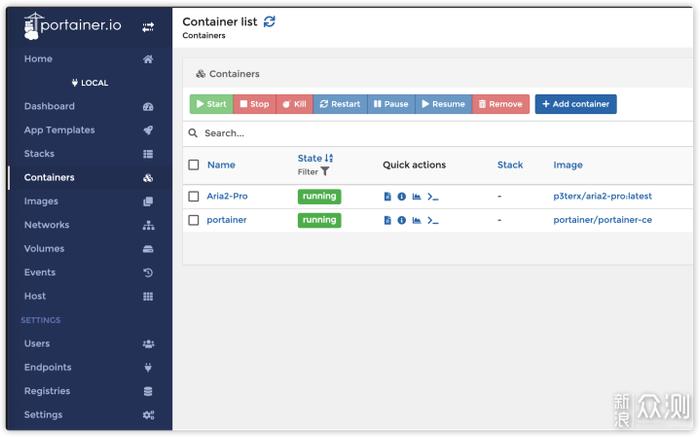Viewport: 700px width, 437px height.
Task: Click the search magnifier icon
Action: coord(193,133)
